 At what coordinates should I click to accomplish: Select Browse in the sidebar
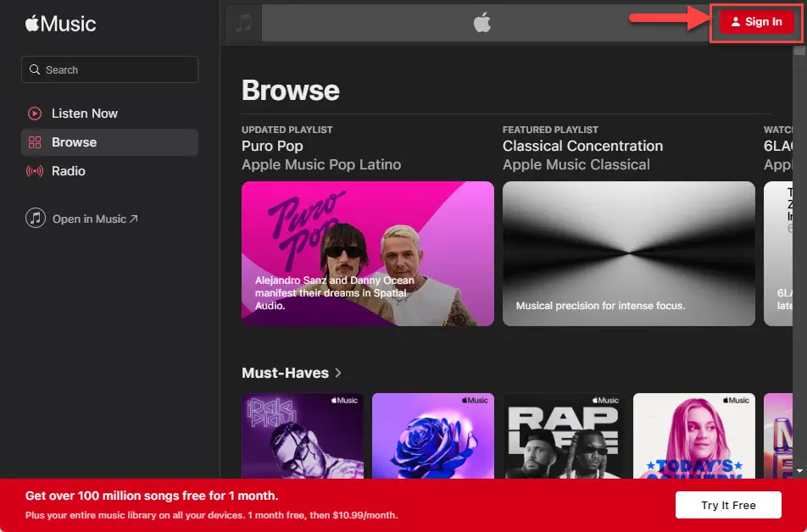click(109, 142)
